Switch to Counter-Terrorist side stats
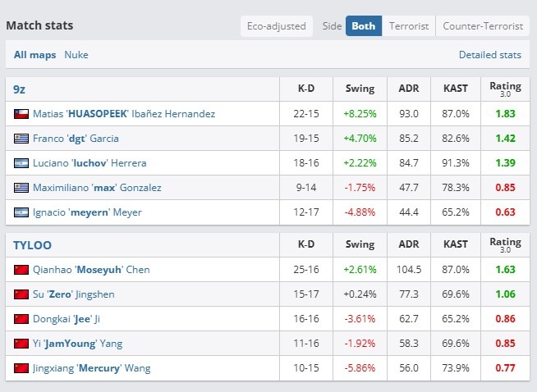Image resolution: width=537 pixels, height=392 pixels. click(x=483, y=26)
